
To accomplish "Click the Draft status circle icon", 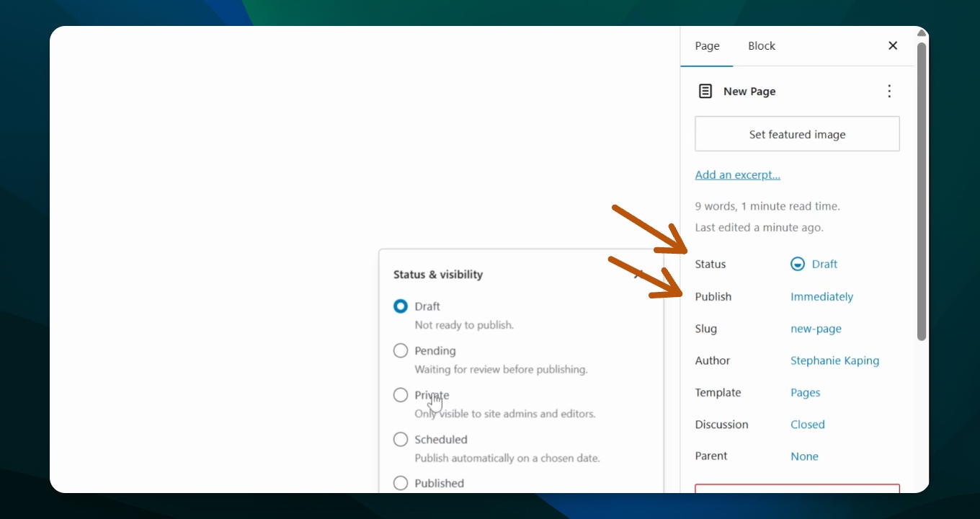I will (798, 264).
